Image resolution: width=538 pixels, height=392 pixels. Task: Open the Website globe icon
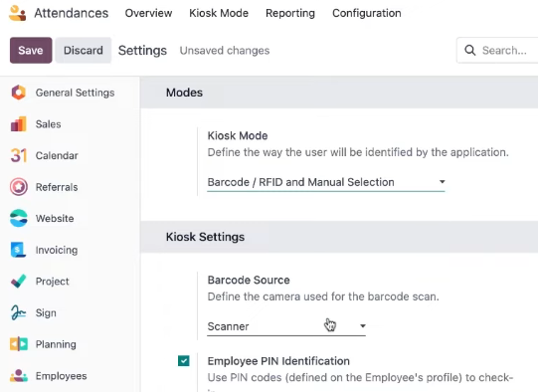[x=19, y=218]
